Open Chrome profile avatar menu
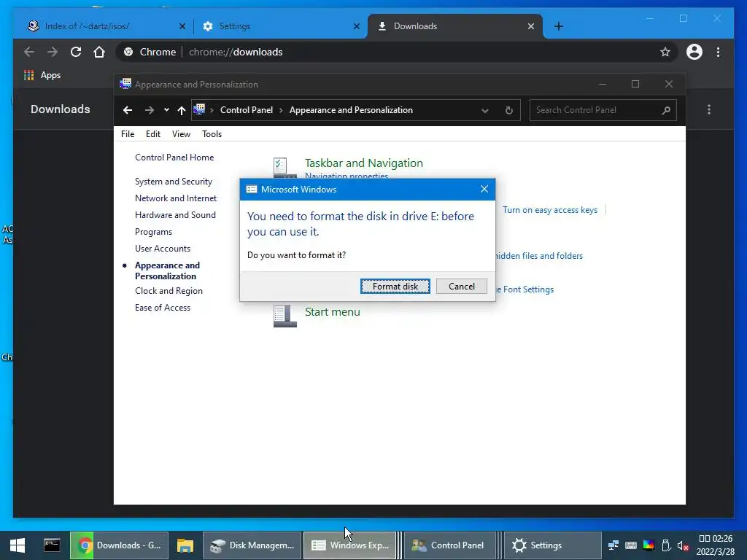The image size is (747, 560). click(x=694, y=52)
